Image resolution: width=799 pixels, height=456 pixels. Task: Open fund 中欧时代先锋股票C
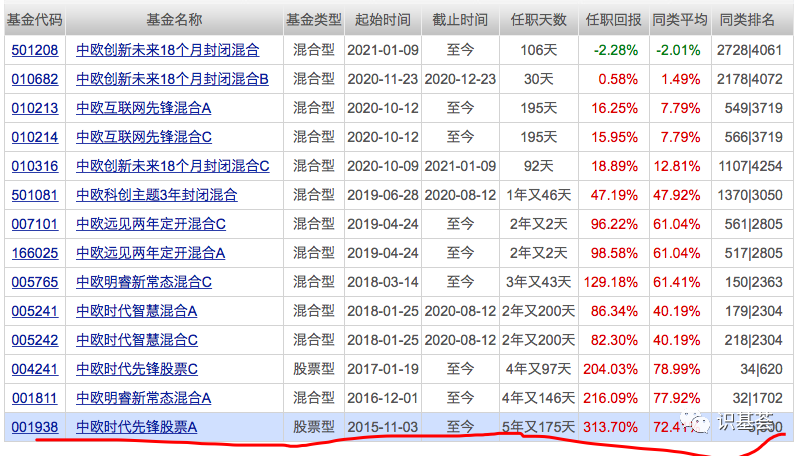click(x=137, y=369)
